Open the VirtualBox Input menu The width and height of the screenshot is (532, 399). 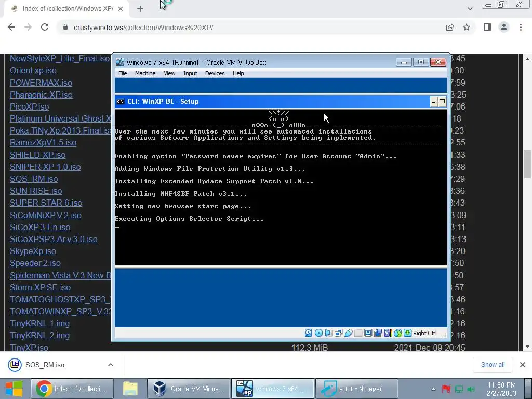point(190,73)
